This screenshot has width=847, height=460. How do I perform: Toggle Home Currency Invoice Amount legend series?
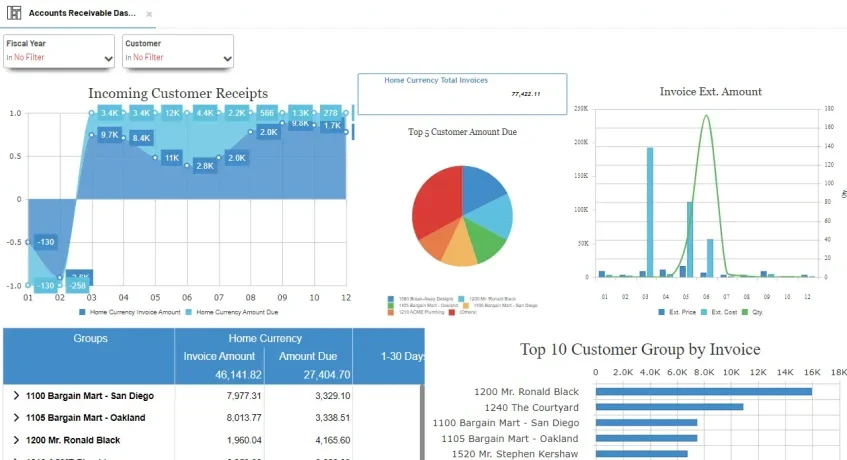(130, 313)
